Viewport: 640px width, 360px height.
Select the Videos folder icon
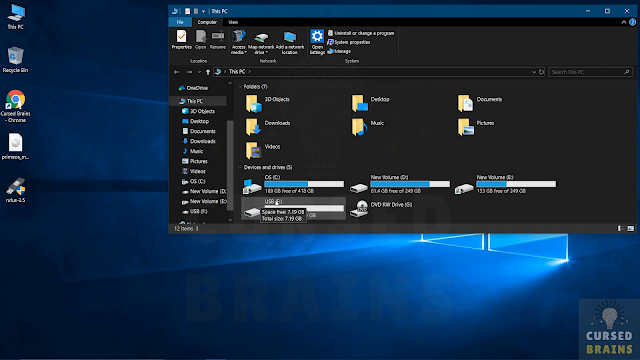253,151
